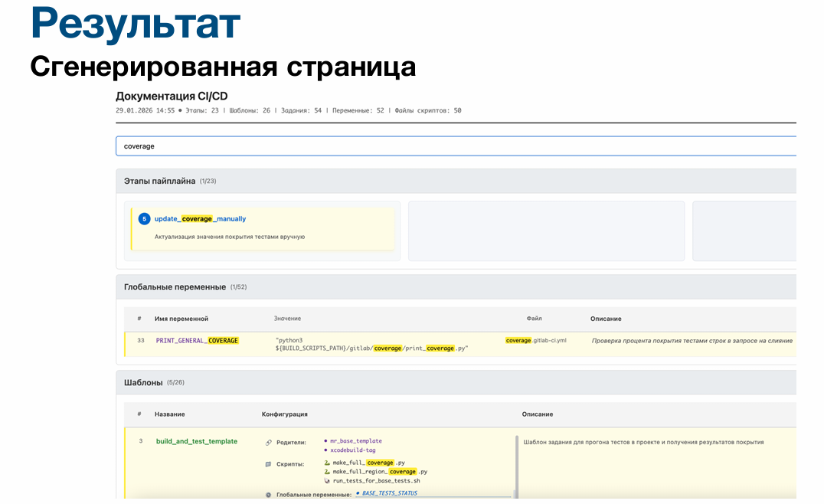Click the Значение column header
This screenshot has width=824, height=504.
(x=287, y=319)
